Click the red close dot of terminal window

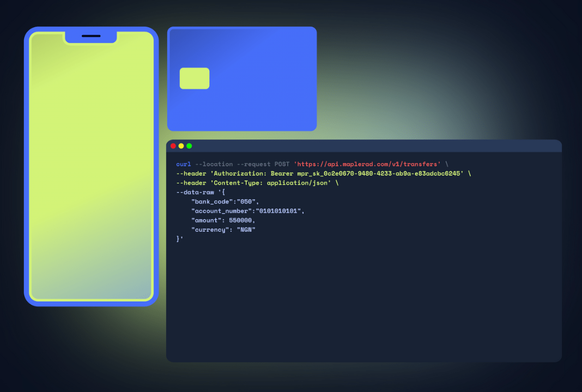(x=173, y=146)
